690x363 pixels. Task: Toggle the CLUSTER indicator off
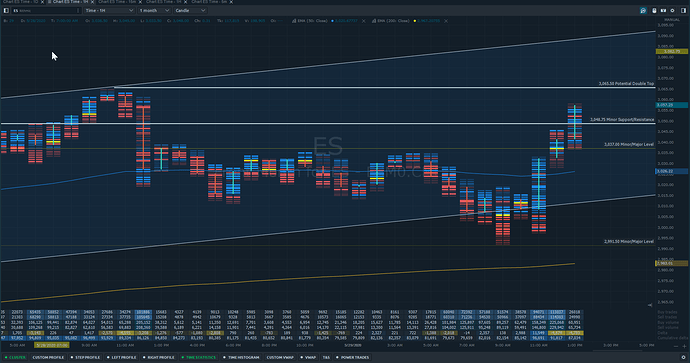(15, 357)
